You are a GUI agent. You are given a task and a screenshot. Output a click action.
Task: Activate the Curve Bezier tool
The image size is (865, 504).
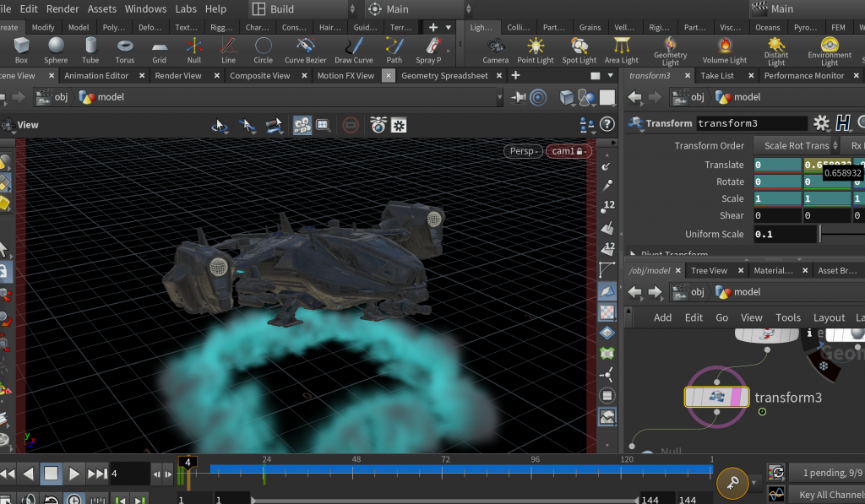[x=305, y=50]
